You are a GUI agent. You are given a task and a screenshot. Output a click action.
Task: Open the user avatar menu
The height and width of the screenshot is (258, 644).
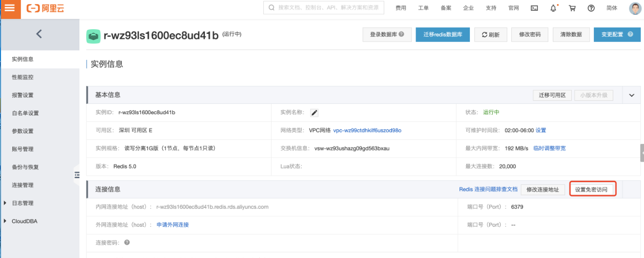[635, 8]
